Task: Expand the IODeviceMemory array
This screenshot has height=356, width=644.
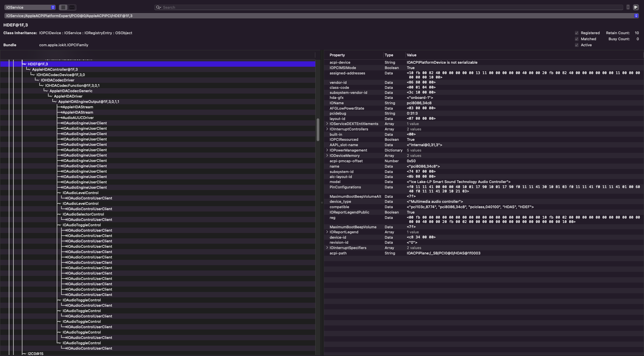Action: click(x=327, y=156)
